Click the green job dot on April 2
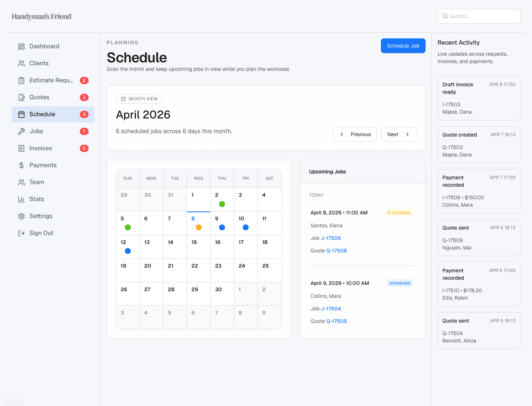 (222, 204)
